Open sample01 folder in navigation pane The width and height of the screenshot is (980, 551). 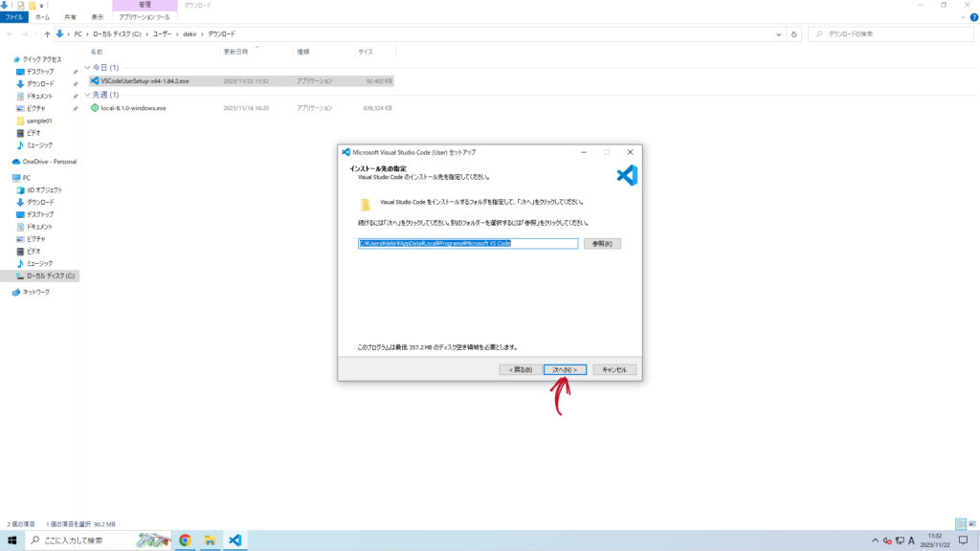[38, 121]
